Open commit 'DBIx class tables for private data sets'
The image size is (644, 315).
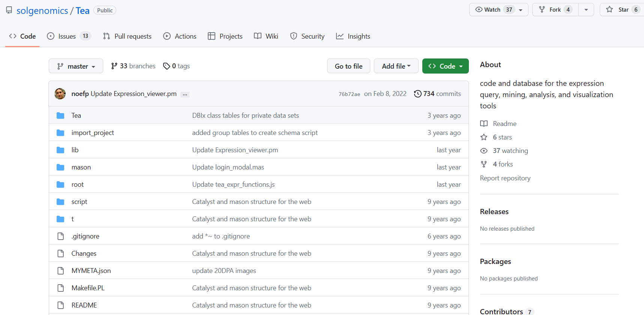(x=246, y=115)
